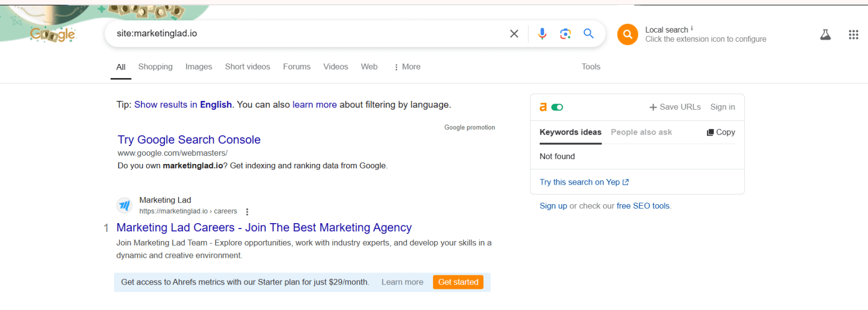
Task: Copy keywords with the Copy button
Action: click(x=721, y=132)
